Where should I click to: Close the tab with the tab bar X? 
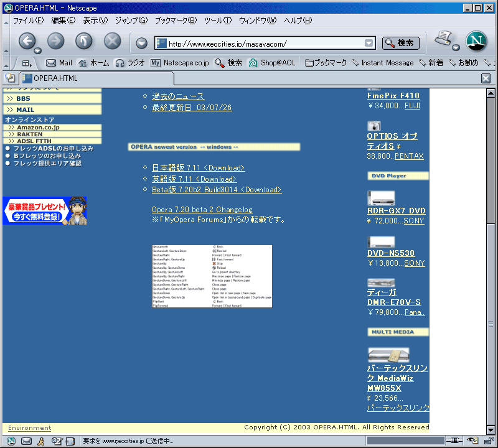pyautogui.click(x=486, y=78)
